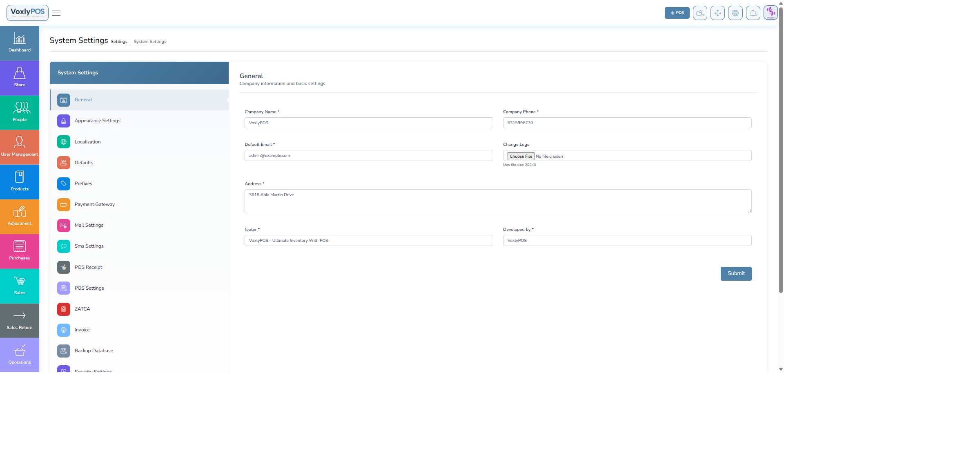Open the Localization settings section
This screenshot has height=465, width=980.
[x=87, y=142]
